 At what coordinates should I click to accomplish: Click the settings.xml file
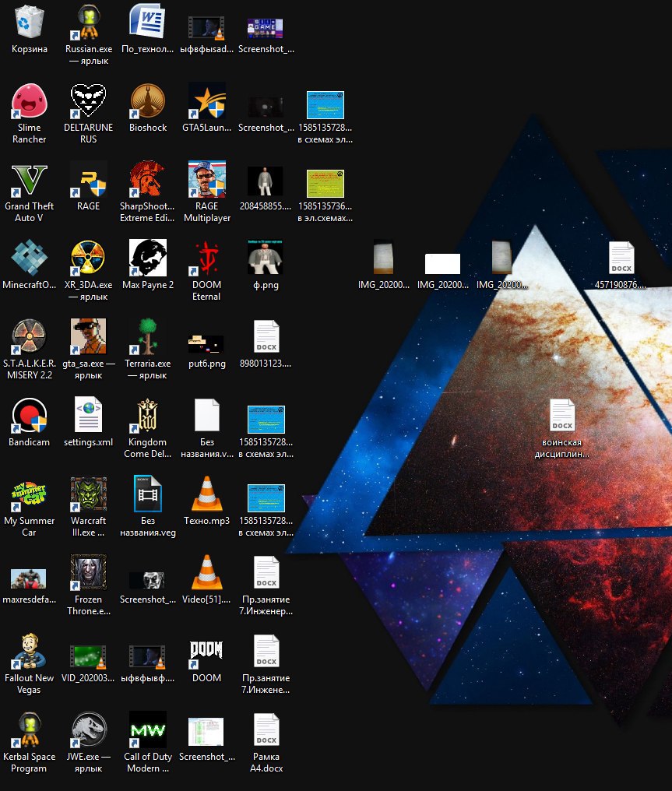88,415
